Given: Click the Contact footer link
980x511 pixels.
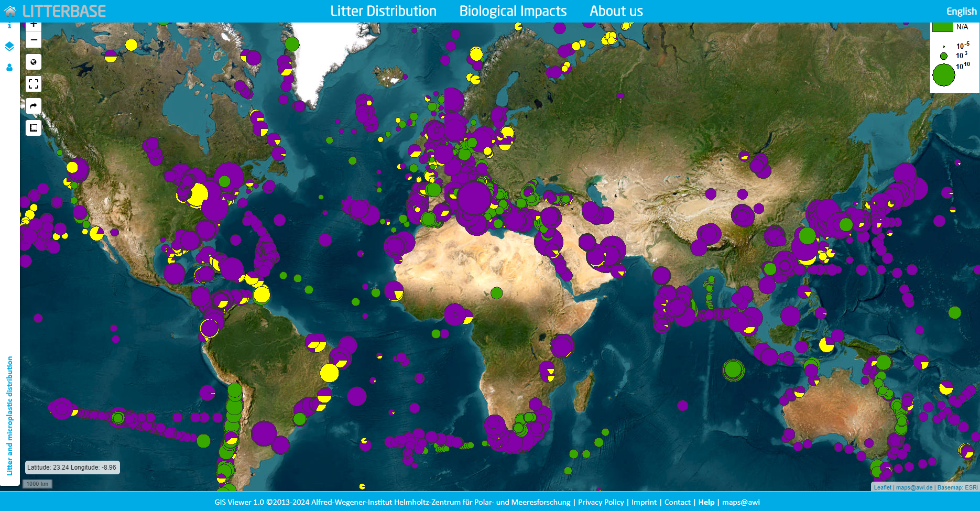Looking at the screenshot, I should (x=677, y=502).
